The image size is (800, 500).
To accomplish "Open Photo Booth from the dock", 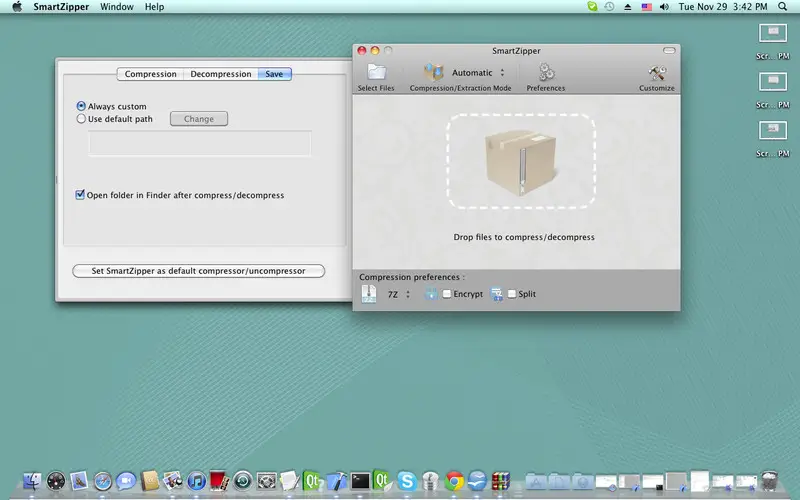I will click(219, 481).
